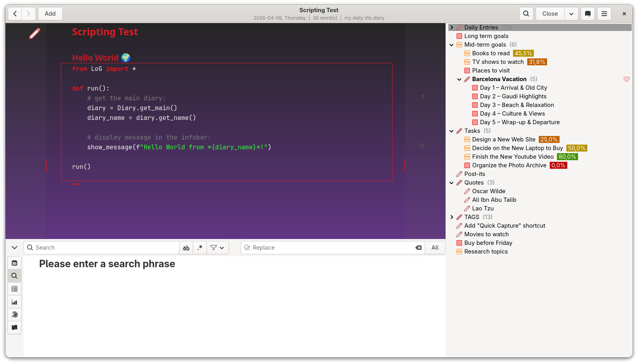Switch to the chart panel tab
Screen dimensions: 638x364
14,302
